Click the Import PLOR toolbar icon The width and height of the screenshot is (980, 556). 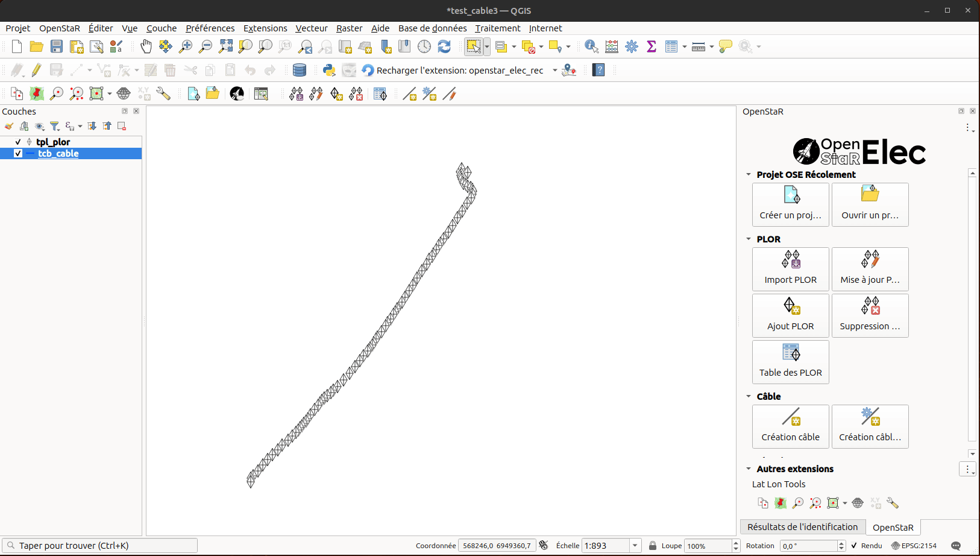pos(296,93)
